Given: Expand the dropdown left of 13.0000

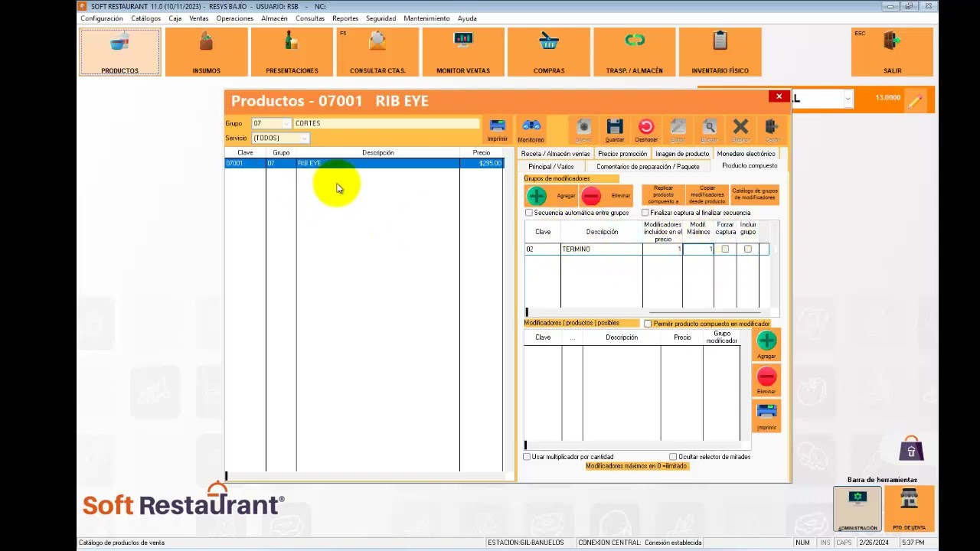Looking at the screenshot, I should click(x=848, y=99).
